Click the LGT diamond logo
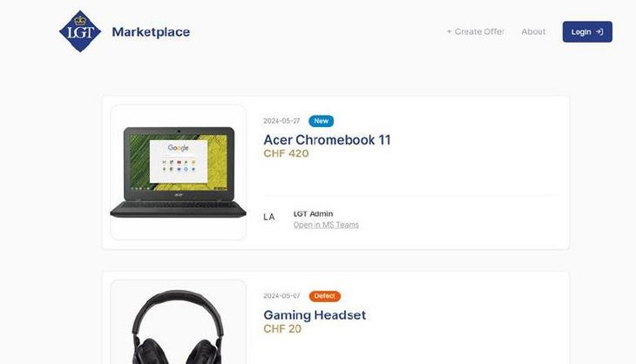This screenshot has height=364, width=636. [80, 31]
